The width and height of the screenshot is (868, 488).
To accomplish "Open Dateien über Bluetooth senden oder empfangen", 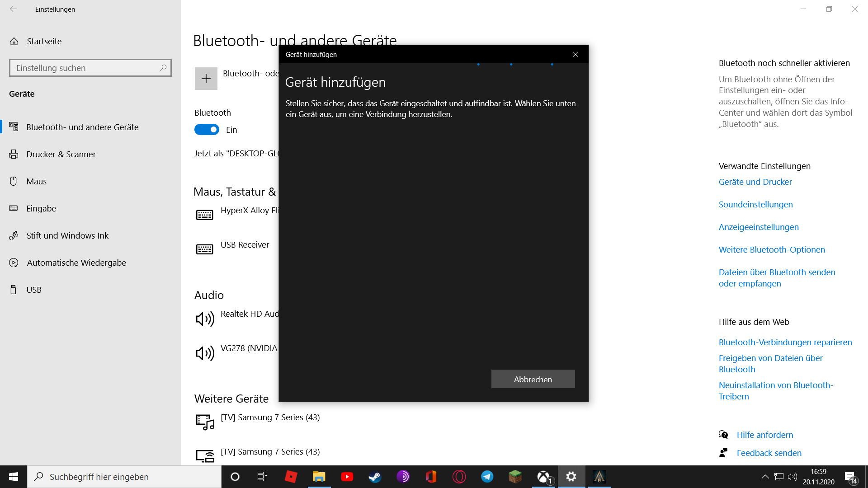I will (777, 278).
